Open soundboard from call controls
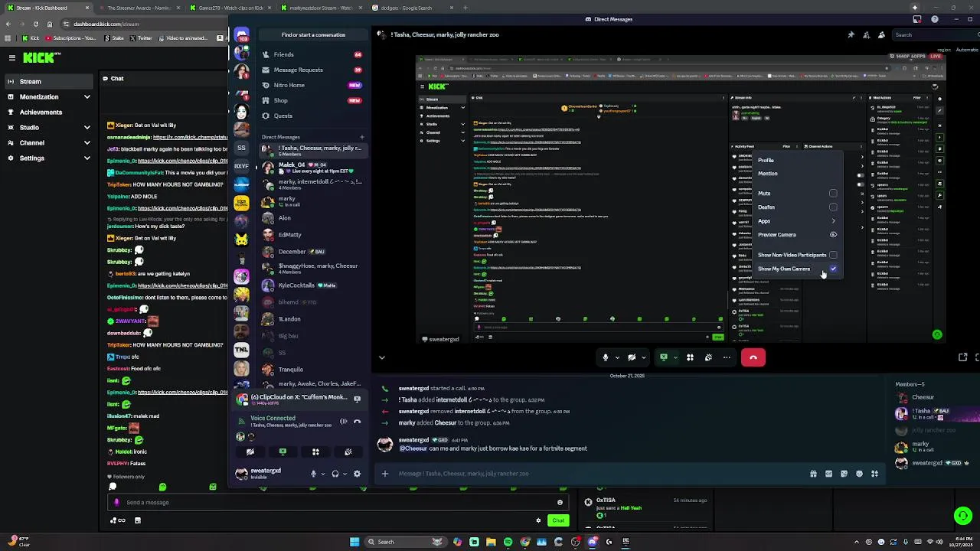This screenshot has height=551, width=980. (x=708, y=357)
